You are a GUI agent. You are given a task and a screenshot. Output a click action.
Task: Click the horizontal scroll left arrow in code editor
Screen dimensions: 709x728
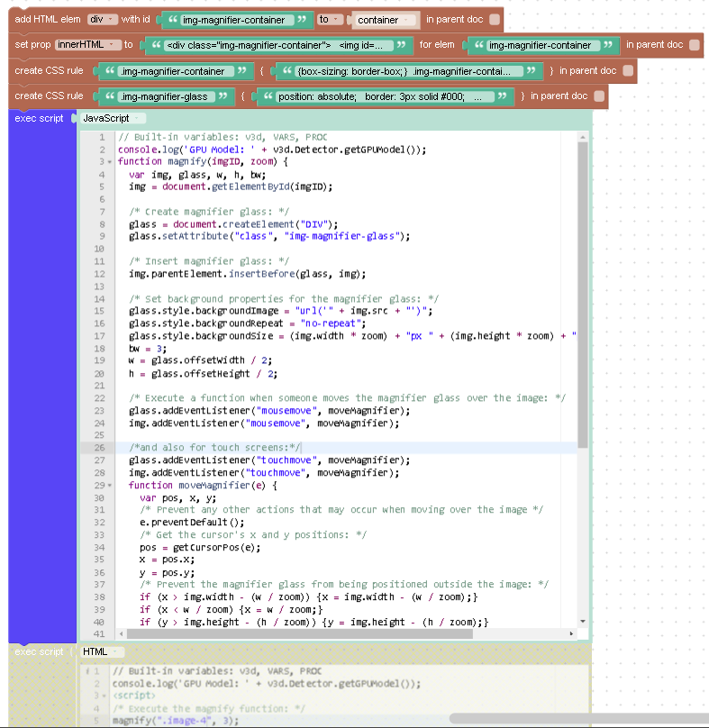click(122, 633)
